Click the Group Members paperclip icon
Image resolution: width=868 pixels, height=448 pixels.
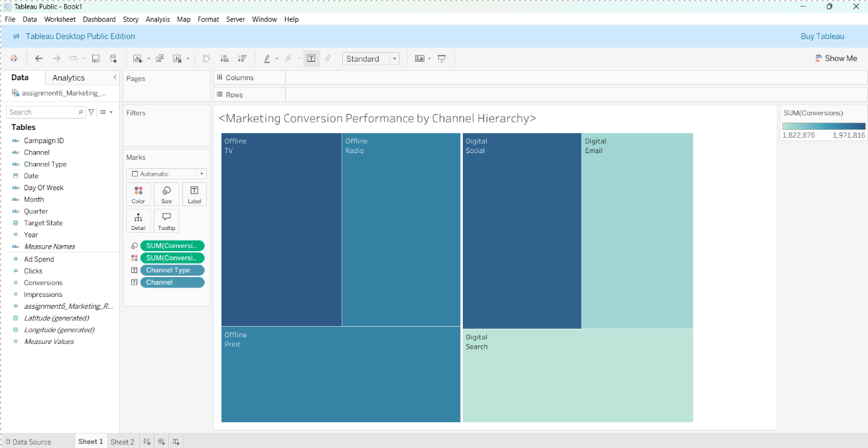(x=288, y=58)
